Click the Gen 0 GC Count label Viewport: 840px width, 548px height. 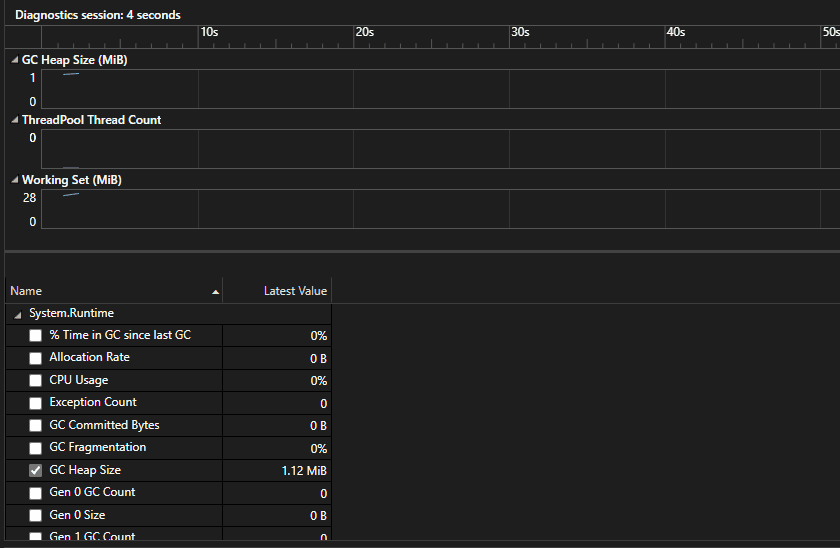pos(92,492)
